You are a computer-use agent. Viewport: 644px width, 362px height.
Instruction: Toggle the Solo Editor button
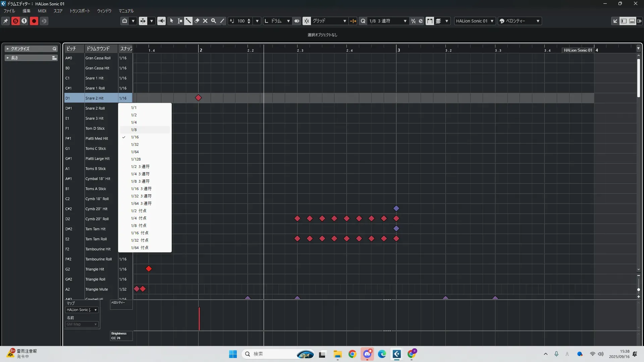[15, 21]
